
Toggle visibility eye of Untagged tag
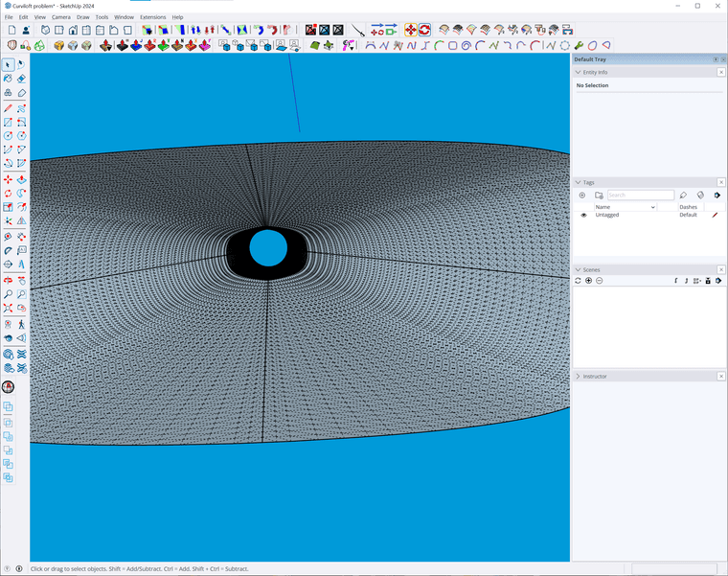pos(583,215)
